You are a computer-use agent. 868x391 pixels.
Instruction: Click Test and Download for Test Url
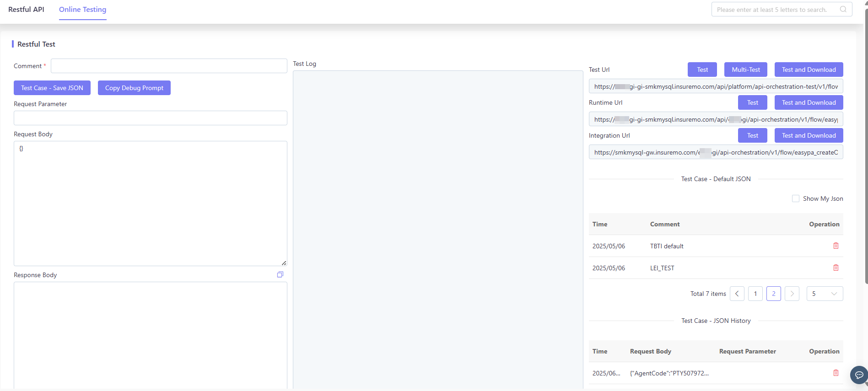[809, 70]
